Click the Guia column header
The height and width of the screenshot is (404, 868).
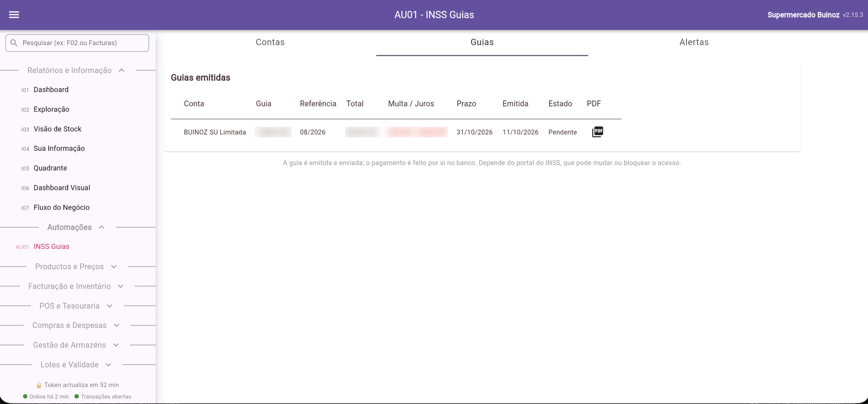[x=263, y=104]
